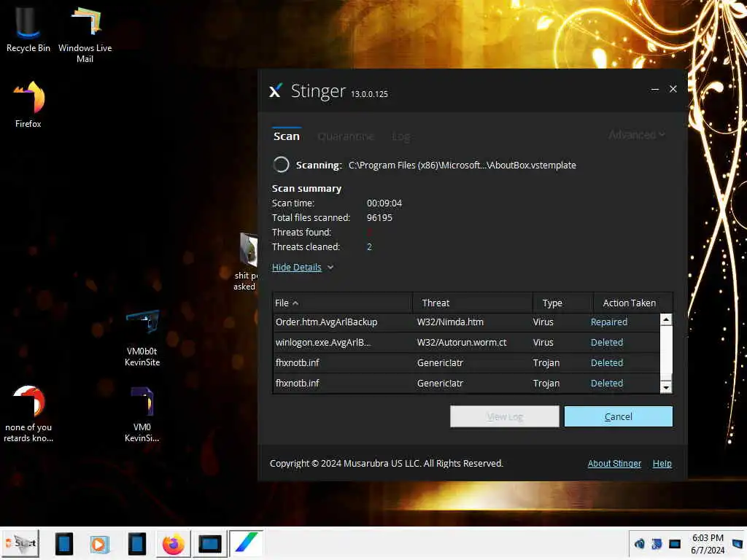Click the scanning progress spinner
This screenshot has width=747, height=560.
[x=281, y=165]
